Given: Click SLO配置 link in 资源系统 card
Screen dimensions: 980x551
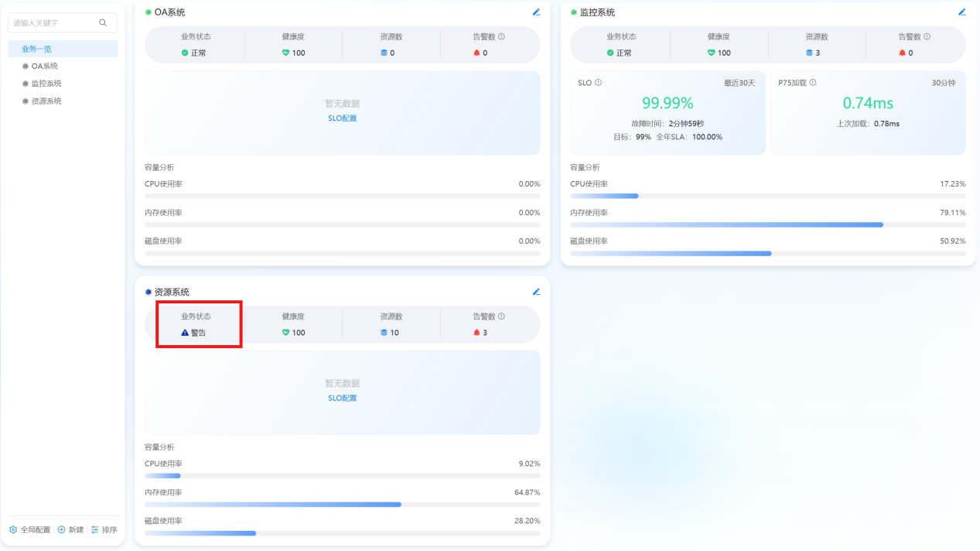Looking at the screenshot, I should (343, 398).
